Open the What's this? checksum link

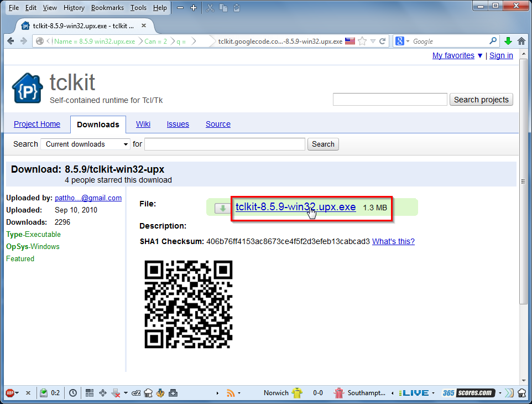(393, 241)
